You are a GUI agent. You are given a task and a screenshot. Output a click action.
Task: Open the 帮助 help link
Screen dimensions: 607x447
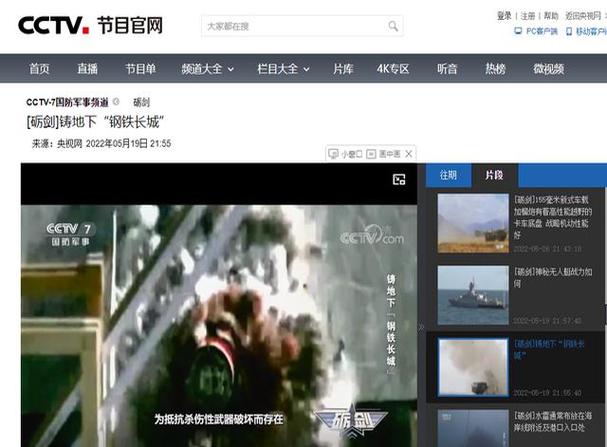pyautogui.click(x=551, y=16)
